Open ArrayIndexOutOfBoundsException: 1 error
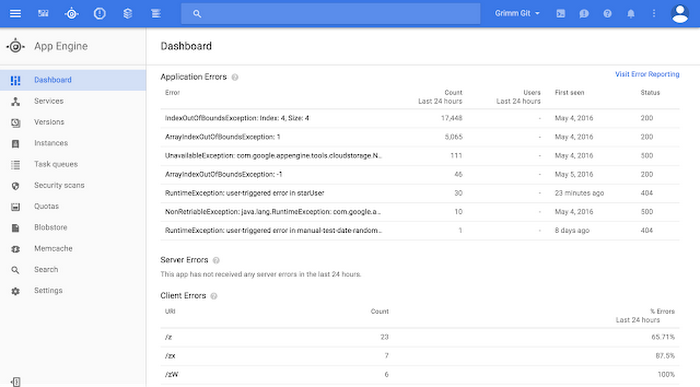This screenshot has height=387, width=700. (x=420, y=137)
